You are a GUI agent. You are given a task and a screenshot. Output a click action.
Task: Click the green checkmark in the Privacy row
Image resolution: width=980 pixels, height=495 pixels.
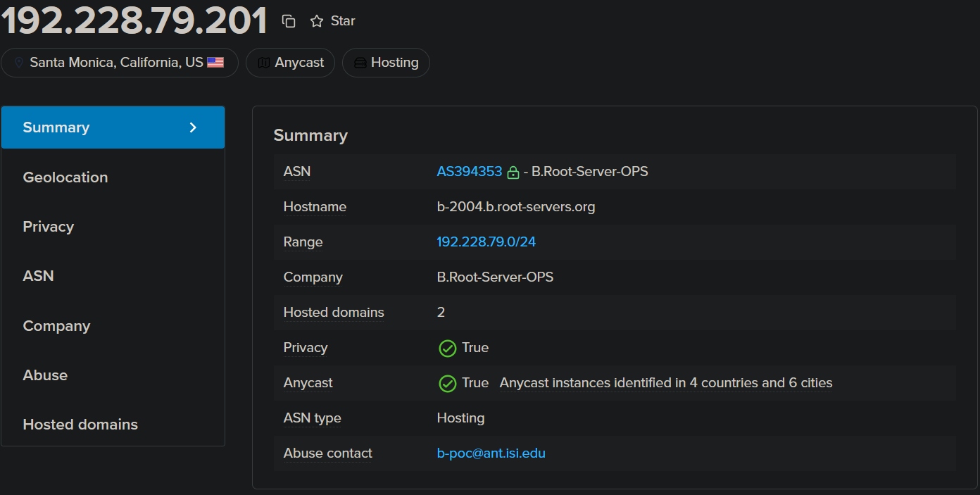click(x=447, y=348)
